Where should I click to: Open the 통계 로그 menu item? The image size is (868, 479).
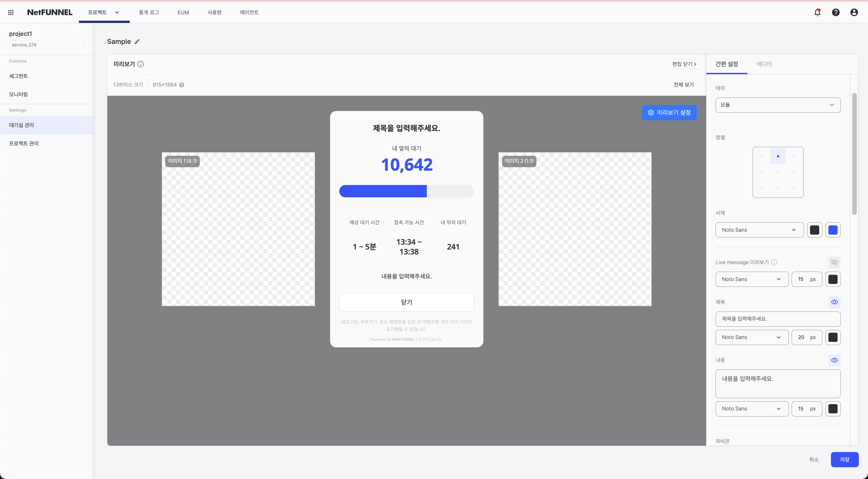(x=149, y=12)
